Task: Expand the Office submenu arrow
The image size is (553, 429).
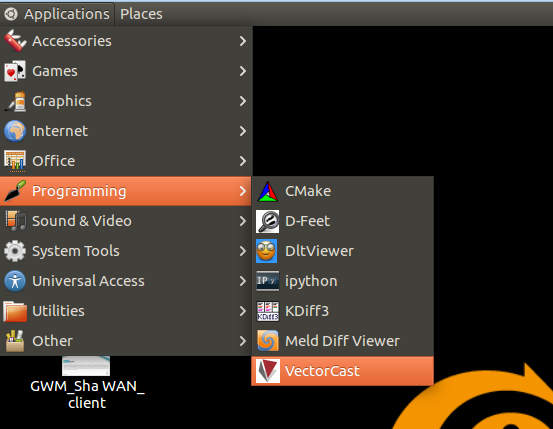Action: point(243,161)
